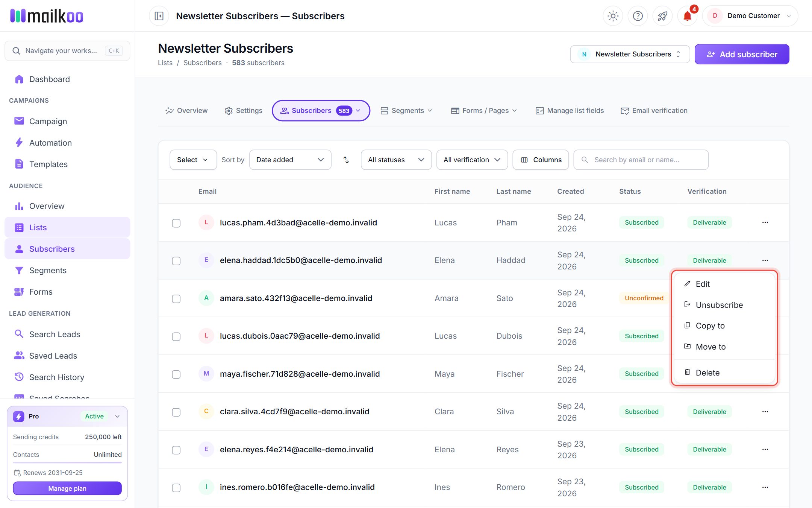Check the box for maya.fischer row

point(176,374)
